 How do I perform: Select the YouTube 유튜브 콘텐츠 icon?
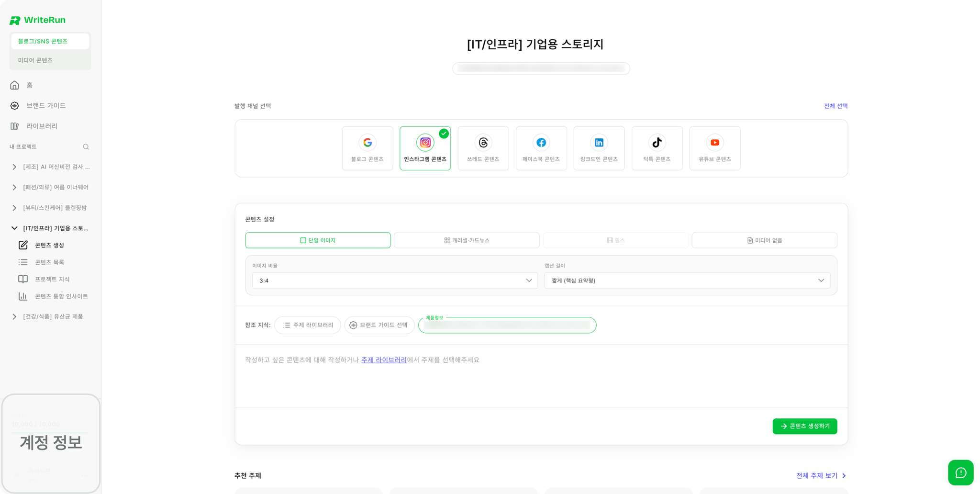click(x=715, y=143)
